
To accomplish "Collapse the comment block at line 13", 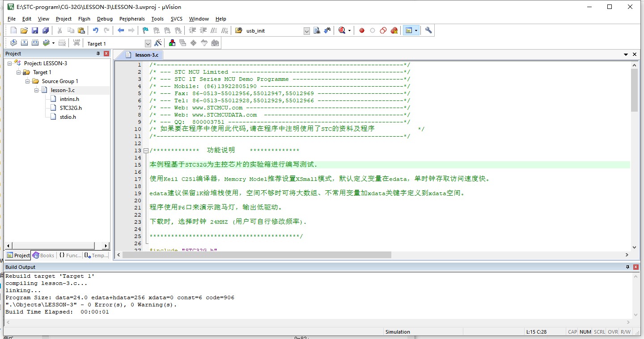I will [x=146, y=151].
